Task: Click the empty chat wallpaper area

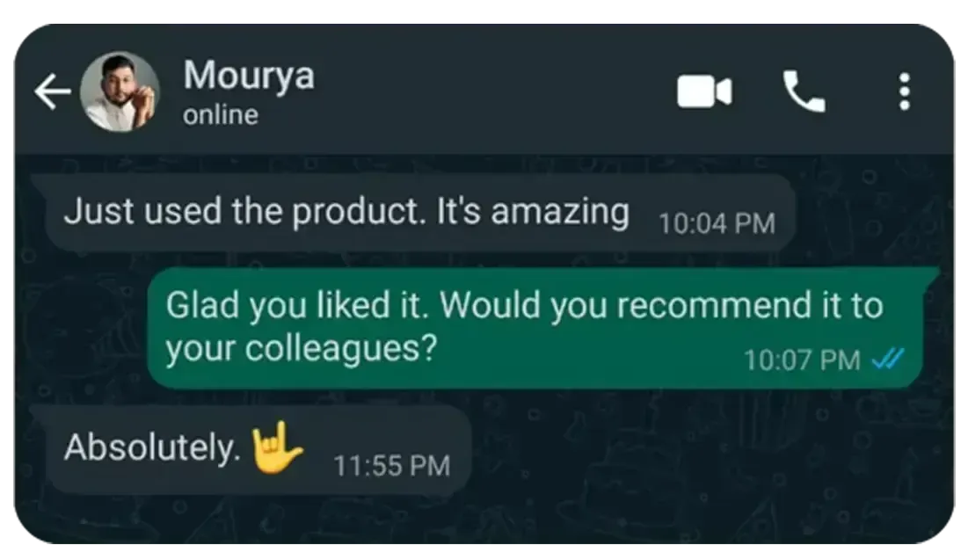Action: (x=710, y=469)
